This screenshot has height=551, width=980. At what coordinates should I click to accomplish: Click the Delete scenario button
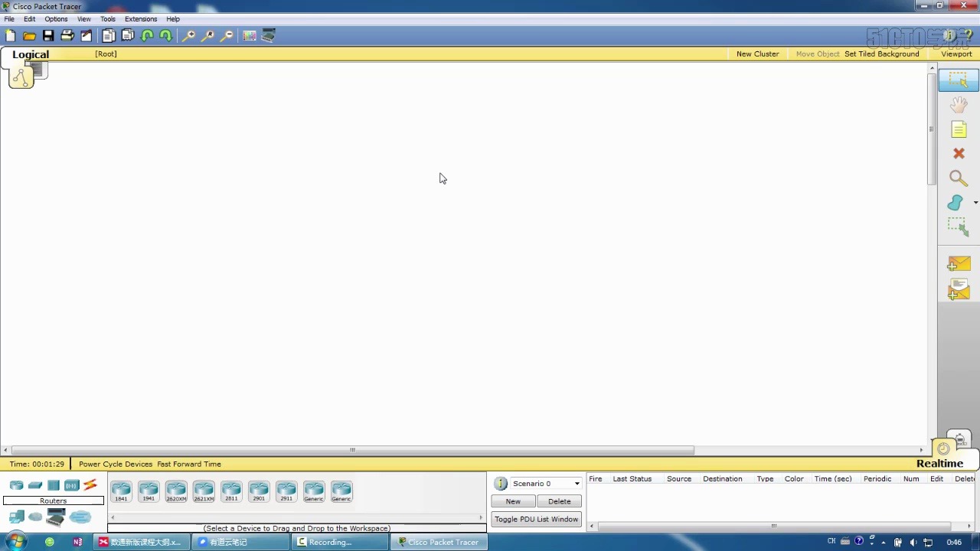[559, 501]
